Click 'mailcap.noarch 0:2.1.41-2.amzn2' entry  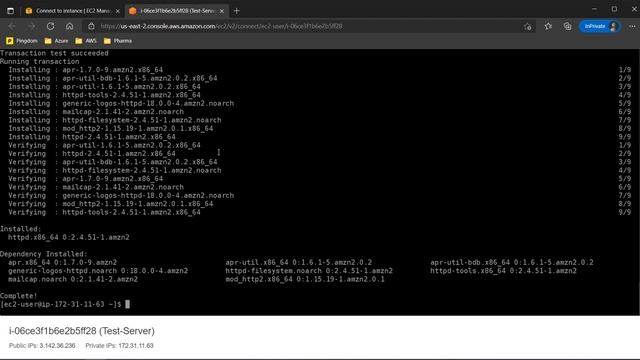click(73, 279)
